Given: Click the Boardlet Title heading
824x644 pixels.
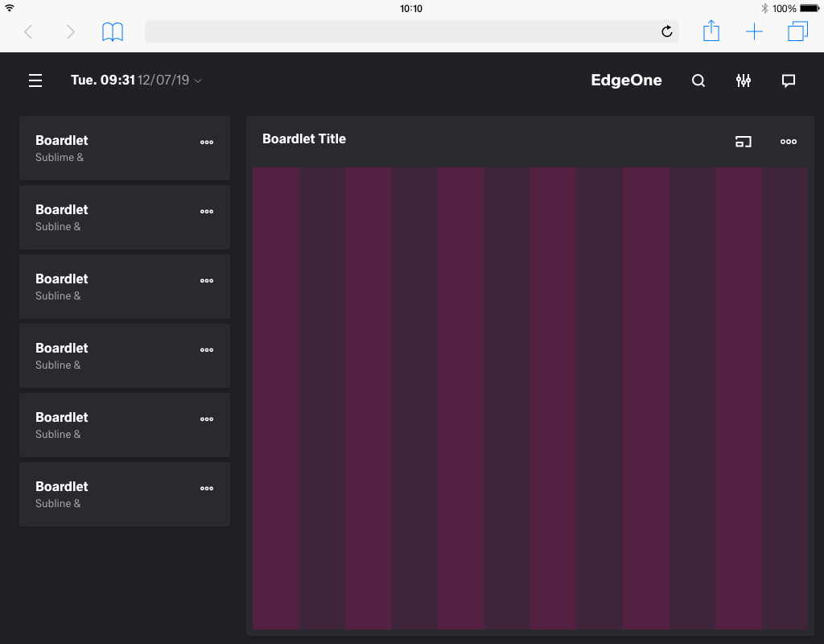Looking at the screenshot, I should pyautogui.click(x=304, y=138).
